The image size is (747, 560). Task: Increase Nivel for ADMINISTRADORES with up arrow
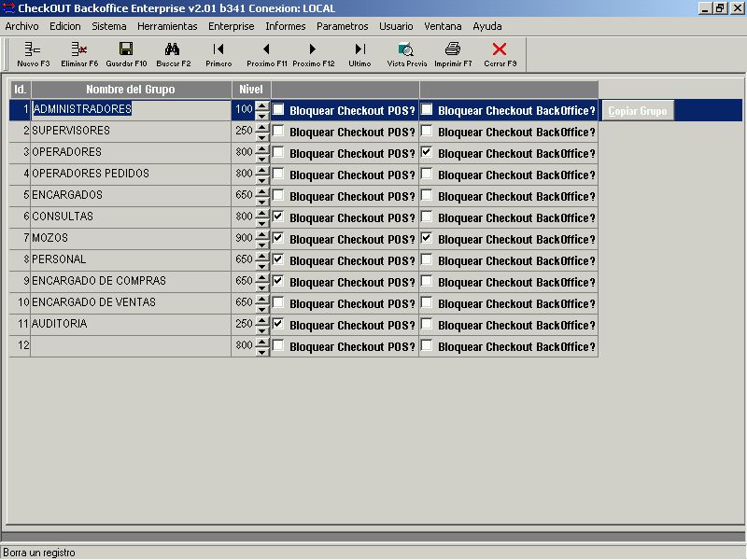click(x=262, y=105)
